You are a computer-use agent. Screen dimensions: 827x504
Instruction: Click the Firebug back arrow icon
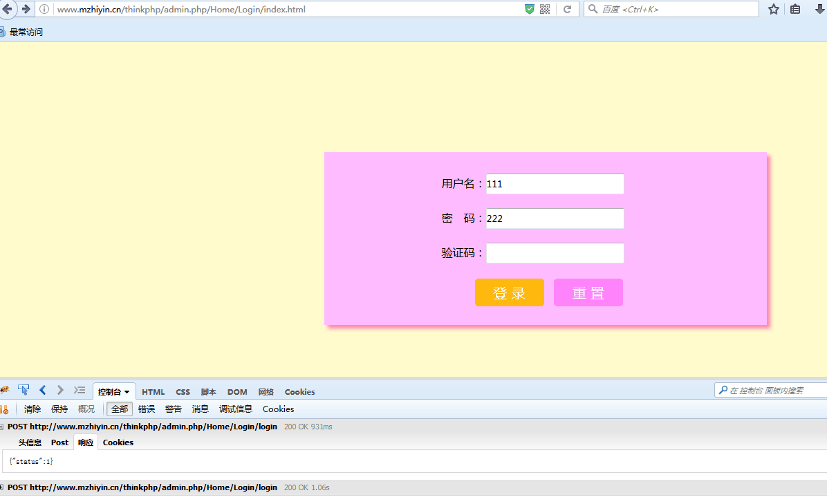click(x=42, y=390)
